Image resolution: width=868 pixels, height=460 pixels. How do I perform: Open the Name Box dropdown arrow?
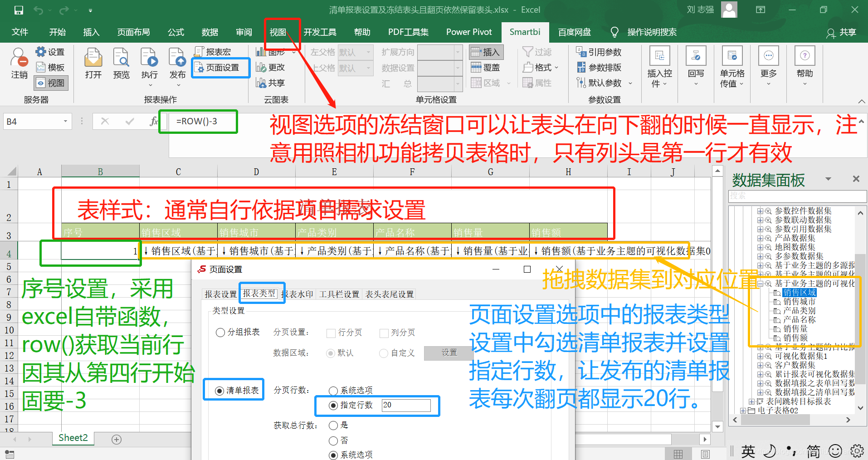[66, 121]
